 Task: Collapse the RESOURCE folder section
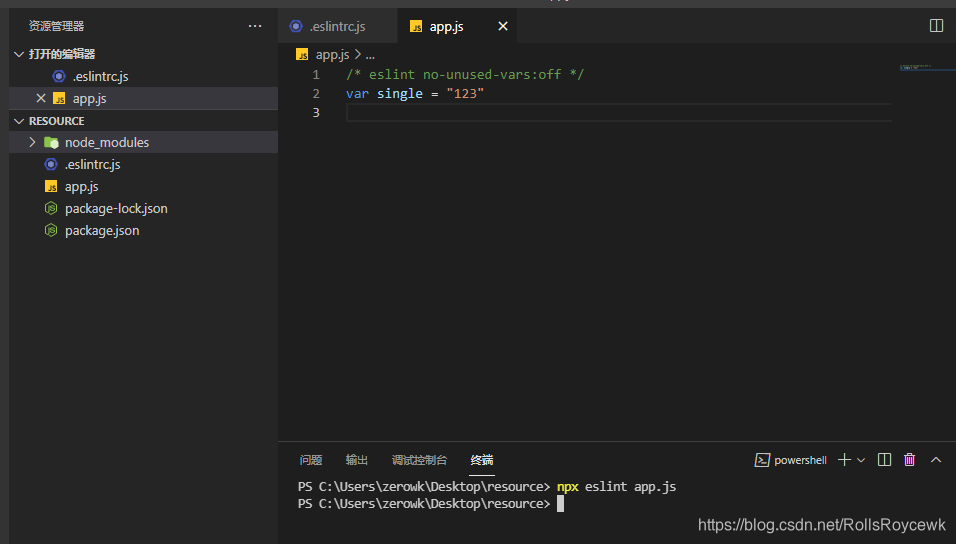[19, 121]
